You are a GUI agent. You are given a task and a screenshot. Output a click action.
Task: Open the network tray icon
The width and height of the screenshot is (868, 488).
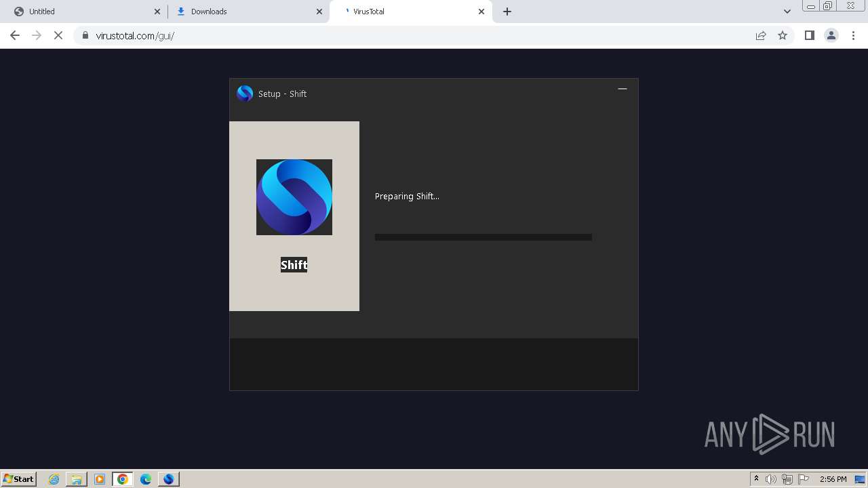coord(787,479)
